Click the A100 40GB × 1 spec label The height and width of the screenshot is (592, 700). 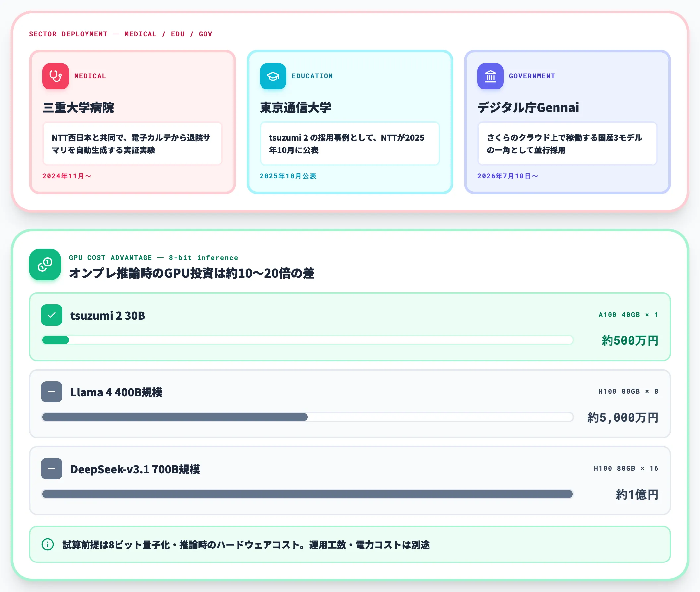coord(628,315)
